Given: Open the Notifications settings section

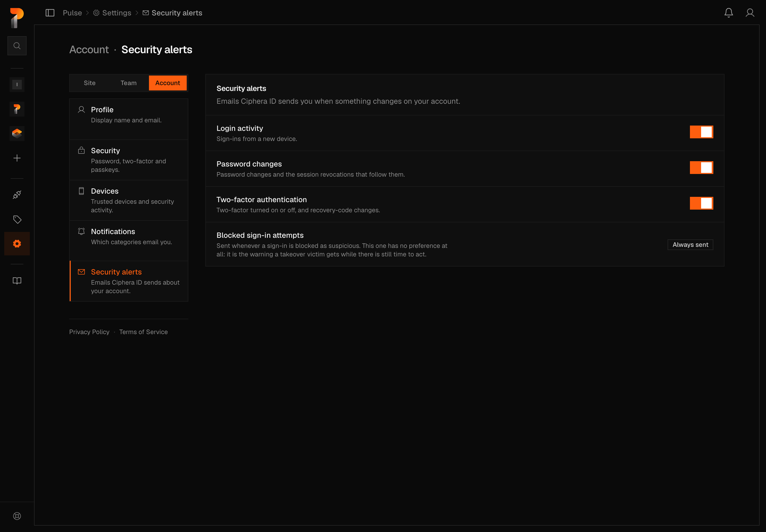Looking at the screenshot, I should (129, 241).
